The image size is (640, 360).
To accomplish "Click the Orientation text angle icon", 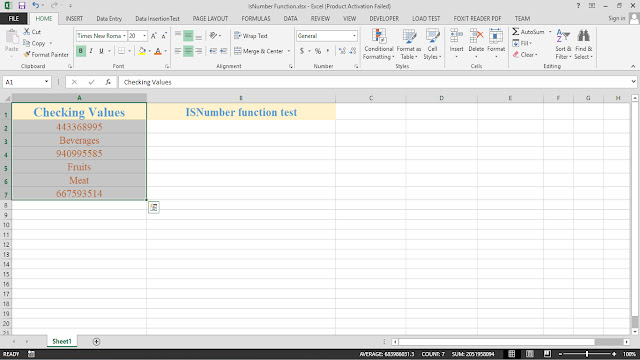I will click(x=213, y=36).
